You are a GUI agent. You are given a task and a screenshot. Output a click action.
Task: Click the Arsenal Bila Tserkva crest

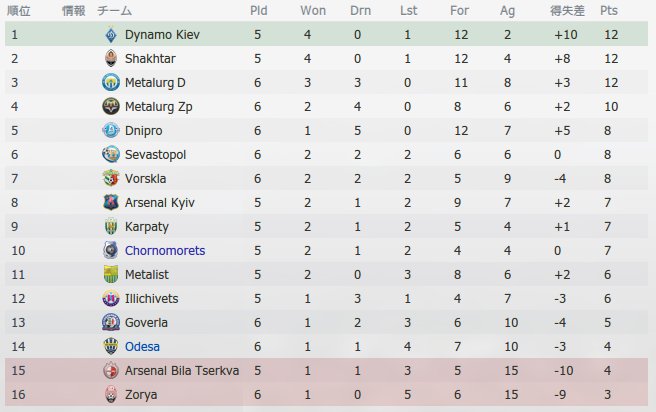pos(111,371)
